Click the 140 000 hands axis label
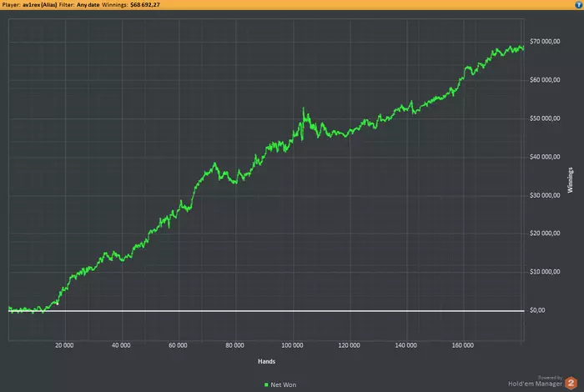584x392 pixels. tap(406, 345)
